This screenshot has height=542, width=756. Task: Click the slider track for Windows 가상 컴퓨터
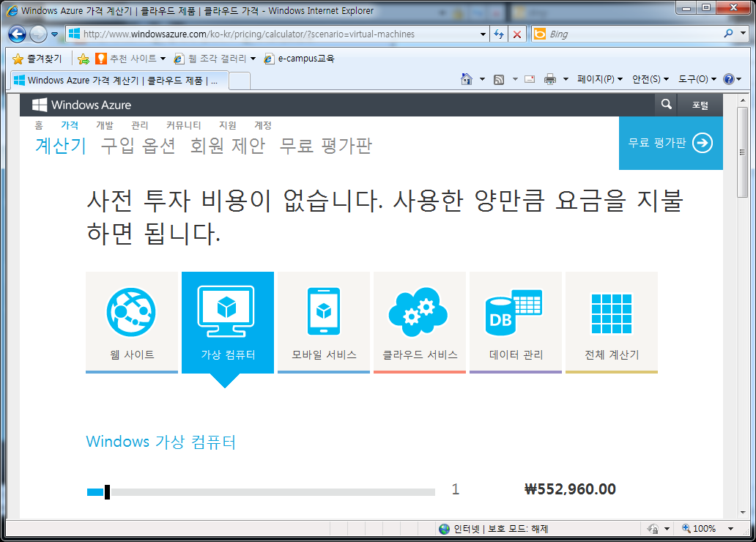coord(261,492)
